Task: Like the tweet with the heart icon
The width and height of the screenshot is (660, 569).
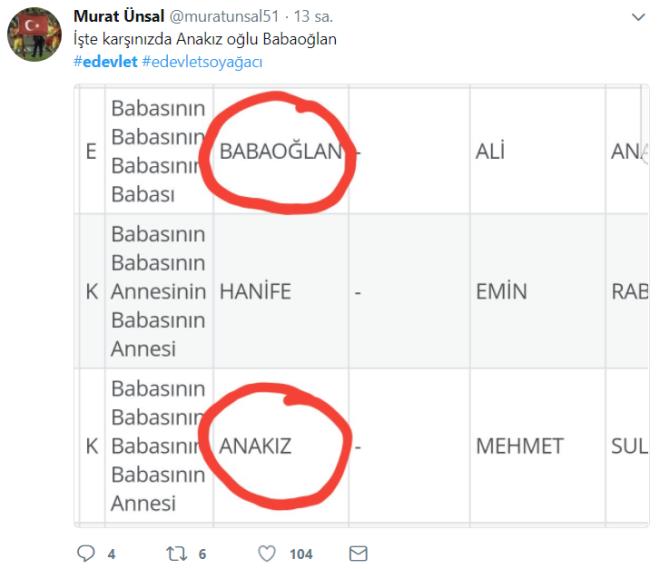Action: coord(267,553)
